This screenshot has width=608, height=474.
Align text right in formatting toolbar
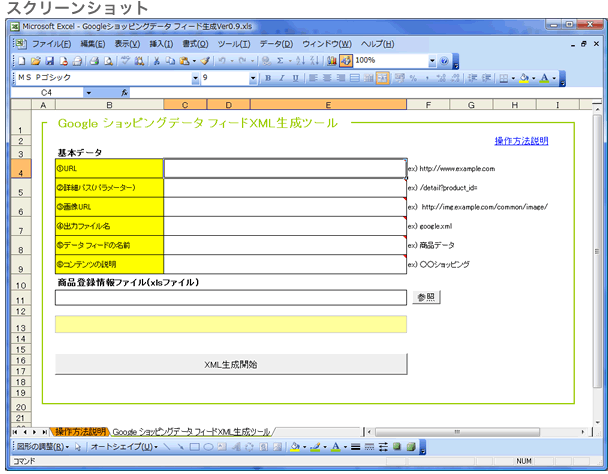(341, 78)
